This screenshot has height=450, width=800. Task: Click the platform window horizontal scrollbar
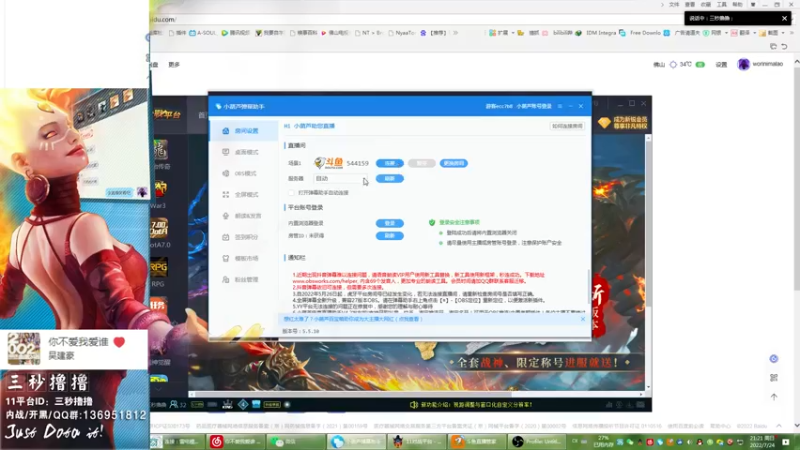coord(352,394)
